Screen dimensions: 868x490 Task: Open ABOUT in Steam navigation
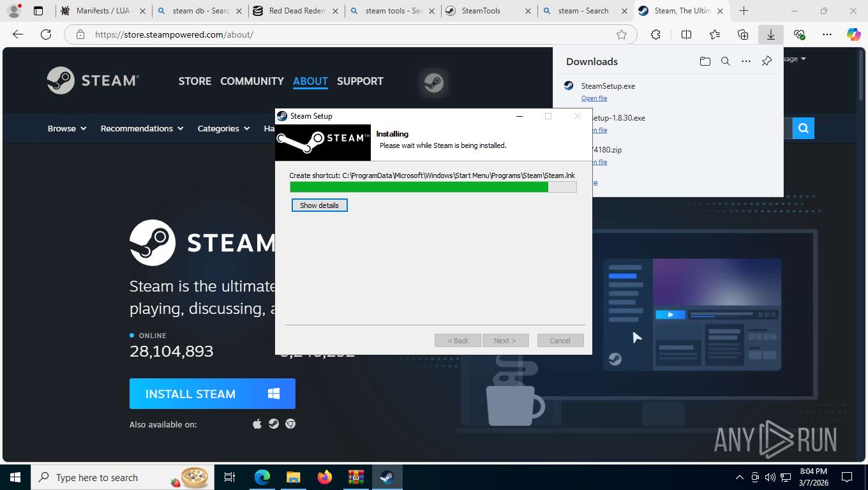point(310,81)
